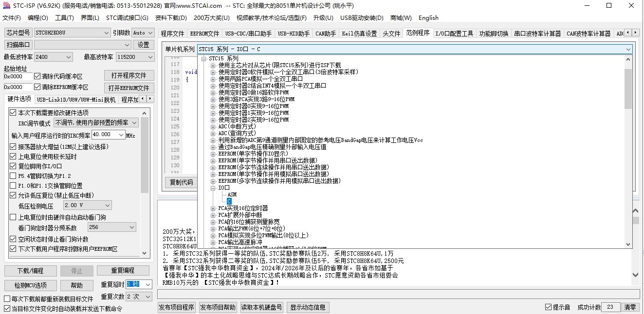This screenshot has width=644, height=314.
Task: Toggle 允许低压复位 checkbox
Action: (x=13, y=195)
